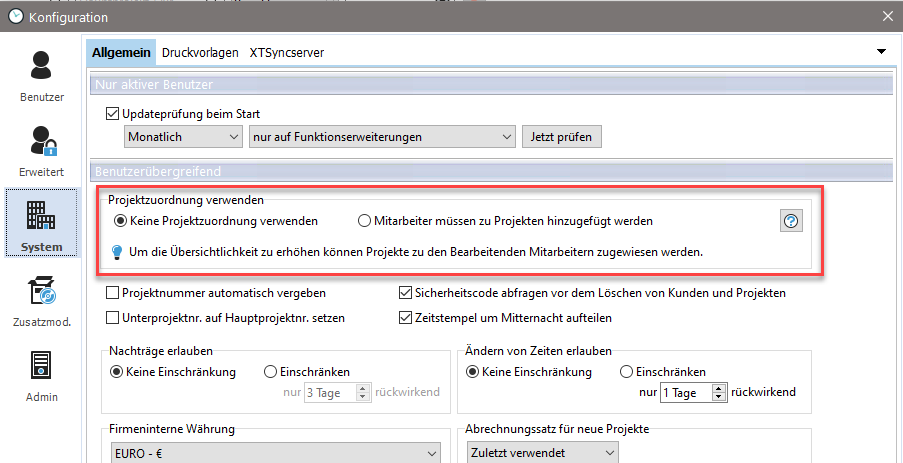Expand the Monatlich frequency dropdown
This screenshot has height=463, width=903.
(183, 136)
